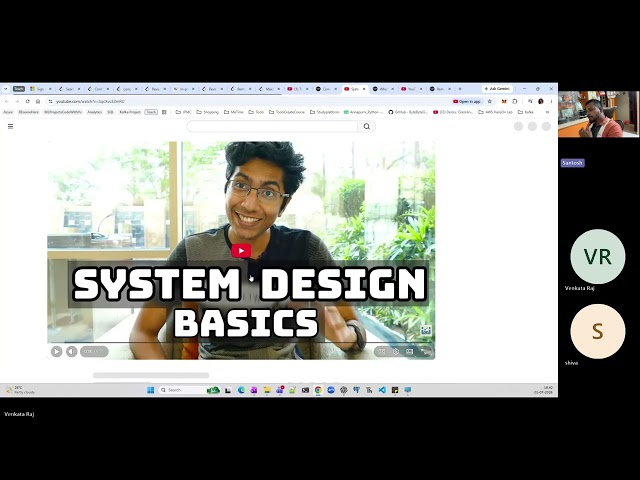Image resolution: width=640 pixels, height=480 pixels.
Task: Collapse the Teach tab group label
Action: 19,89
